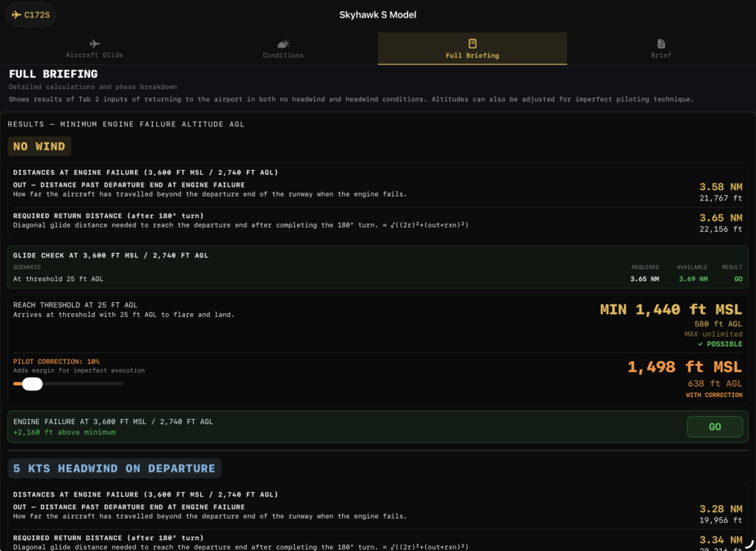Click the green GO button

point(715,426)
